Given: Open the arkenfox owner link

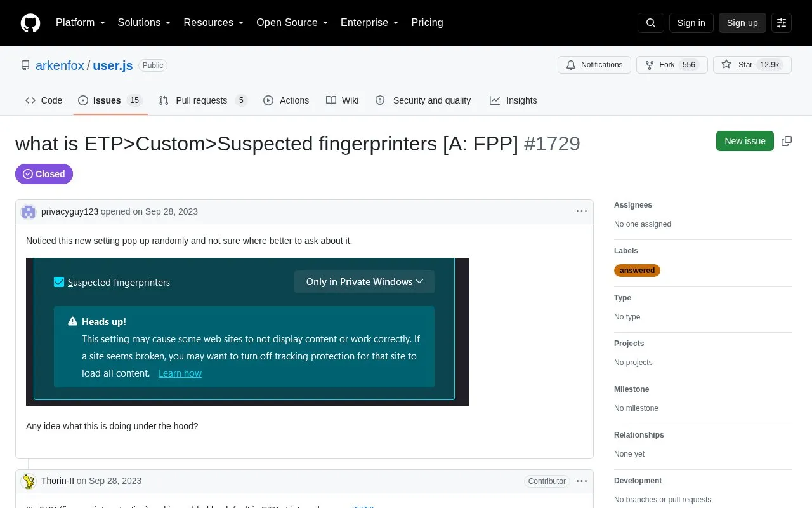Looking at the screenshot, I should [x=60, y=65].
